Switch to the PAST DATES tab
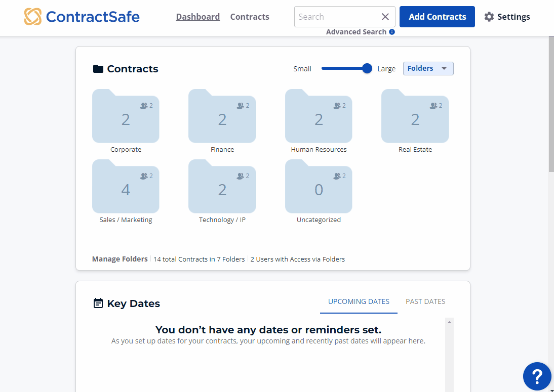This screenshot has height=392, width=554. (425, 301)
